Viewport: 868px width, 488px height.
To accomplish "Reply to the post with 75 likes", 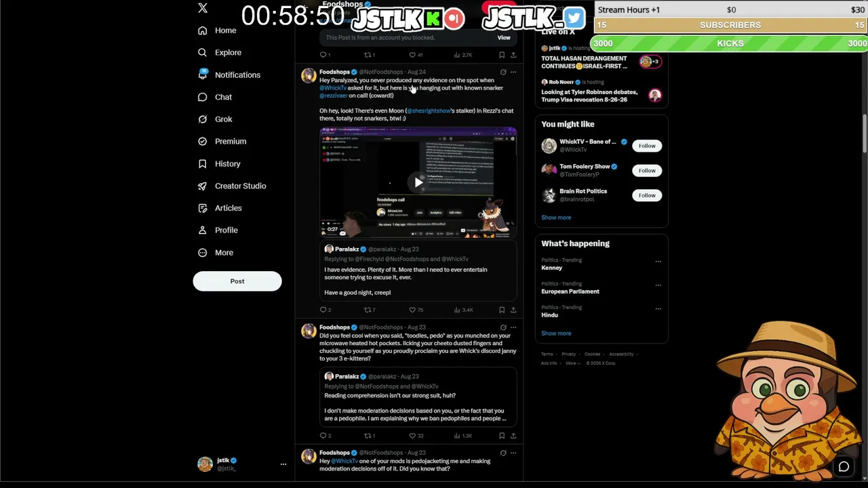I will coord(323,310).
